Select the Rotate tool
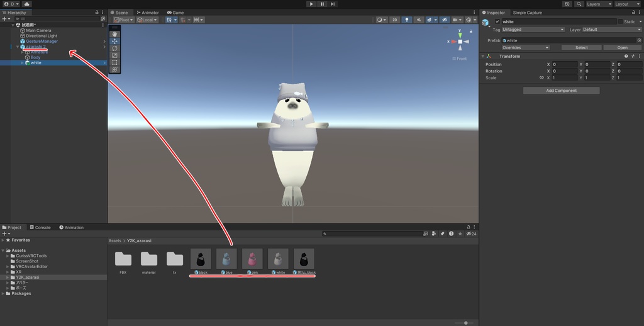The width and height of the screenshot is (644, 326). (x=114, y=48)
